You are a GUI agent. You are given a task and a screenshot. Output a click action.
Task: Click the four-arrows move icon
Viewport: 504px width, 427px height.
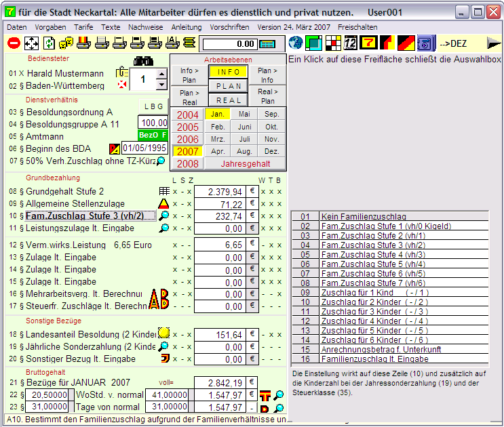tap(31, 43)
